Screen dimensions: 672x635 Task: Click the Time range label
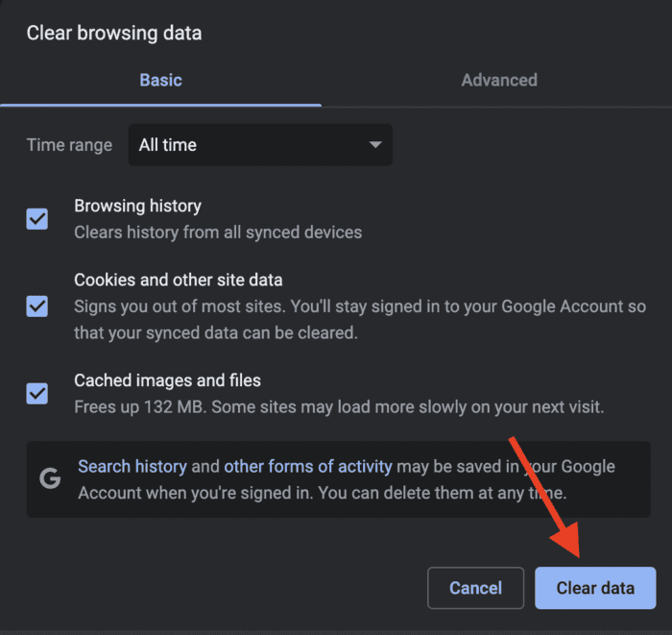pyautogui.click(x=69, y=145)
